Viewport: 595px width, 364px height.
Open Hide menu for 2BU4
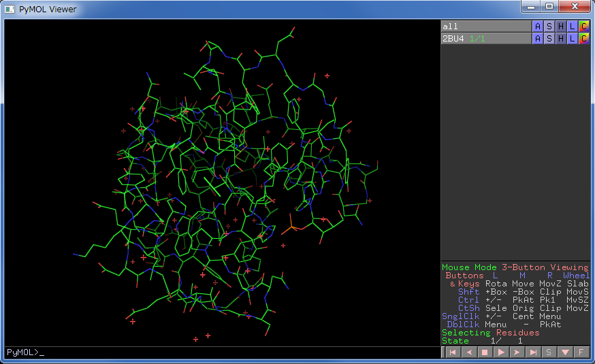pyautogui.click(x=561, y=39)
